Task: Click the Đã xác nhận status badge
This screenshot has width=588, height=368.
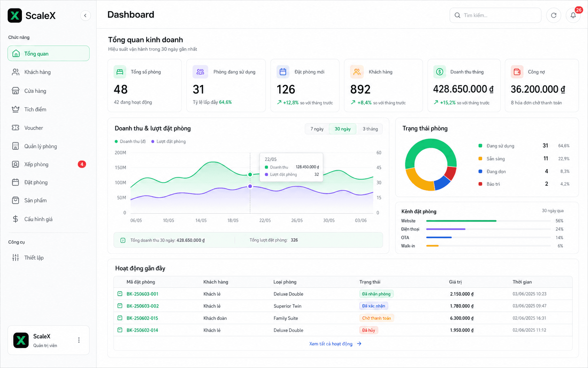Action: 374,306
